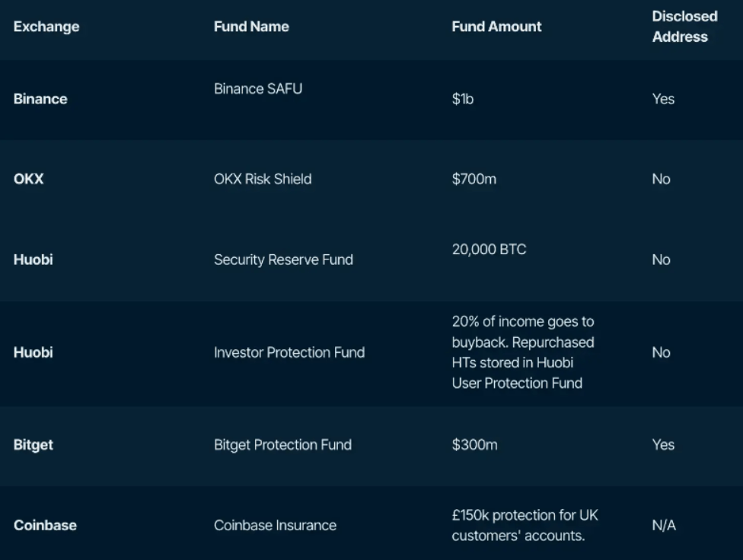Click the $1b fund amount
Screen dimensions: 743x560
[463, 99]
